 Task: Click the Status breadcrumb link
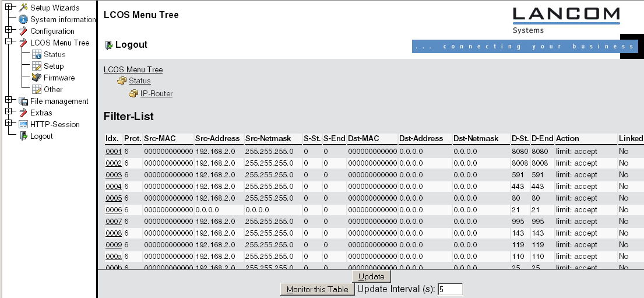[x=139, y=81]
